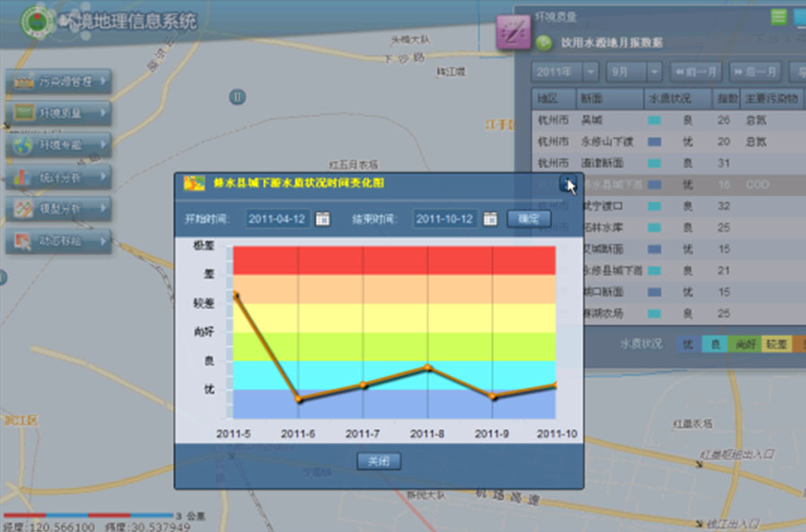
Task: Expand arrow on the 环境质量 button
Action: tap(103, 113)
